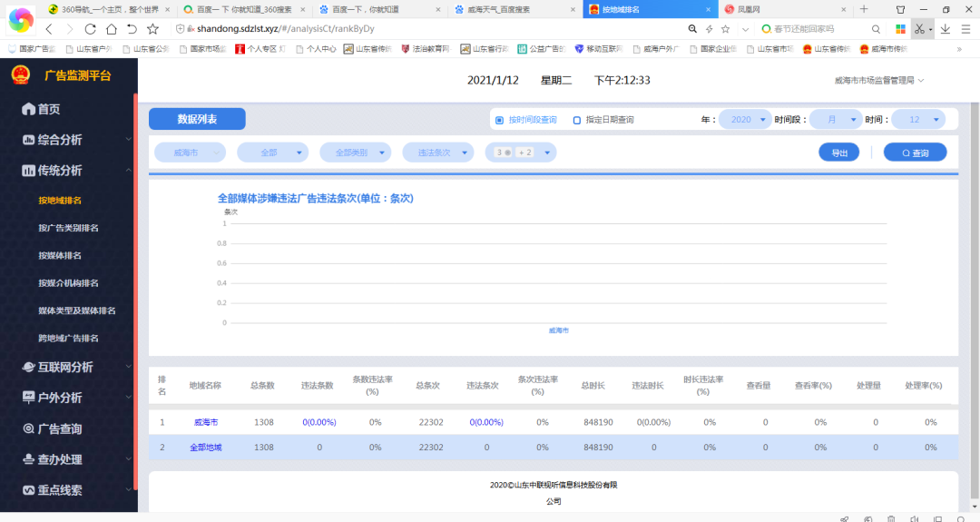This screenshot has height=522, width=980.
Task: Open the 时间段 月 period dropdown
Action: pyautogui.click(x=835, y=120)
